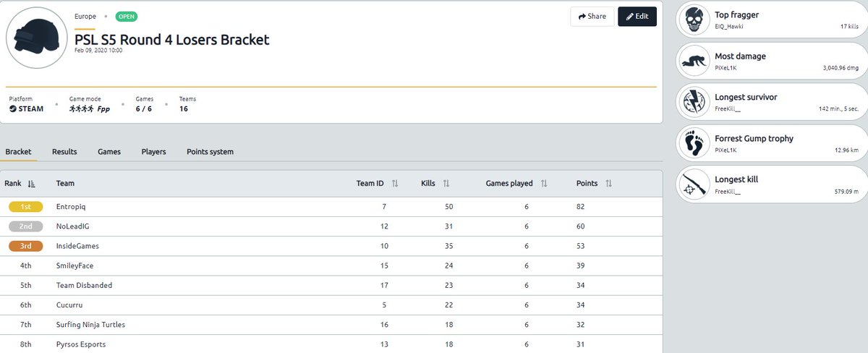The width and height of the screenshot is (868, 353).
Task: Click PiXeL1K under Most damage
Action: [726, 67]
